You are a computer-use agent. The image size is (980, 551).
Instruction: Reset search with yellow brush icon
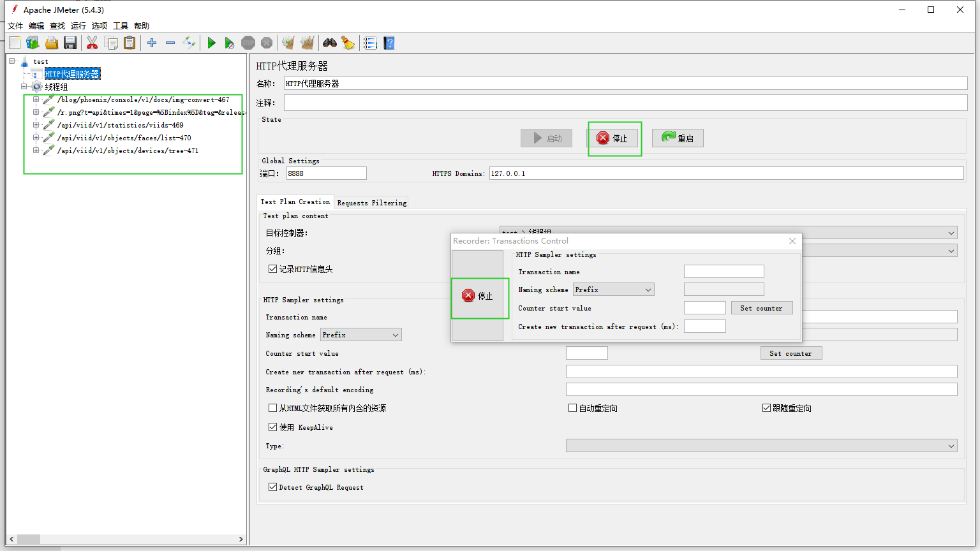(x=348, y=43)
